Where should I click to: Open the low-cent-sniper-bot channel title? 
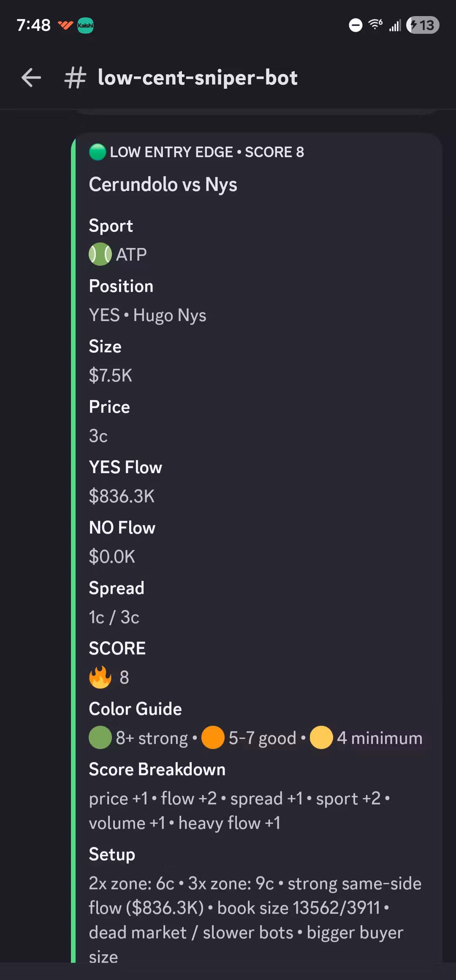coord(198,78)
